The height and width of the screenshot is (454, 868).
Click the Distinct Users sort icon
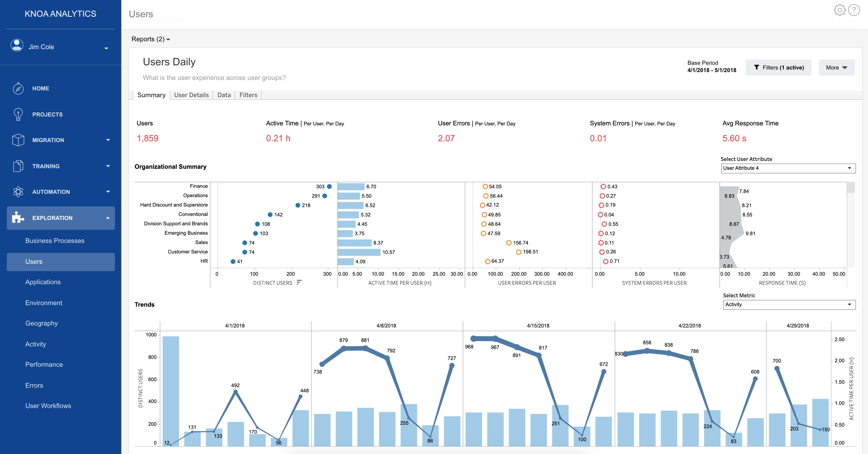(299, 282)
